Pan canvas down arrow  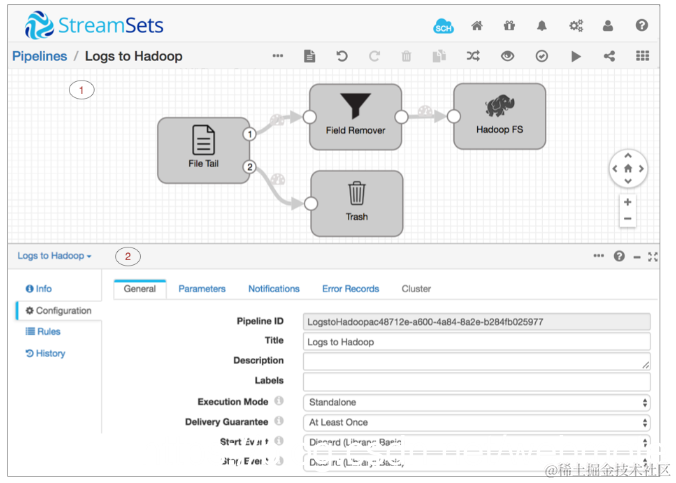pyautogui.click(x=628, y=181)
